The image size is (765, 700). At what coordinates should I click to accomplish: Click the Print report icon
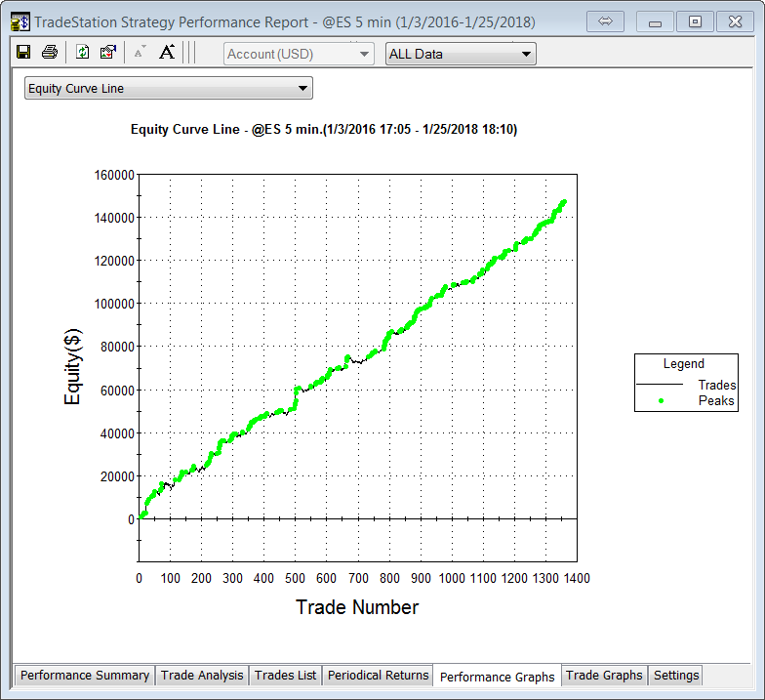tap(49, 53)
